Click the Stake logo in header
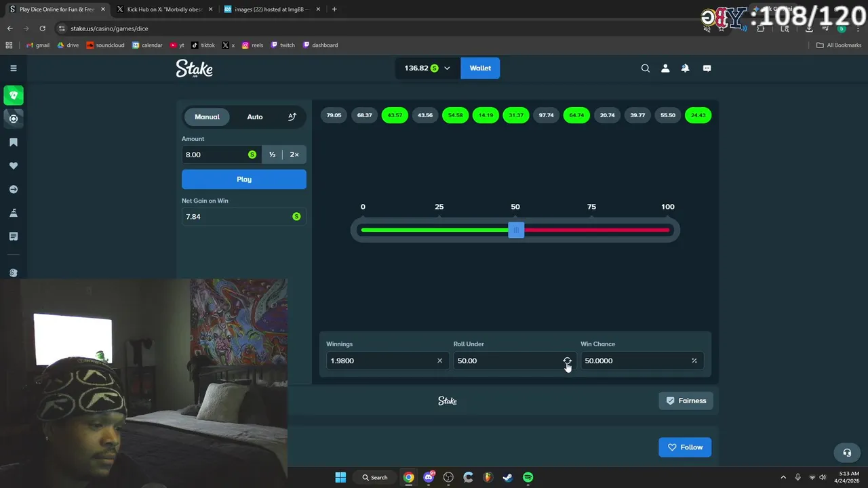The height and width of the screenshot is (488, 868). [x=195, y=68]
